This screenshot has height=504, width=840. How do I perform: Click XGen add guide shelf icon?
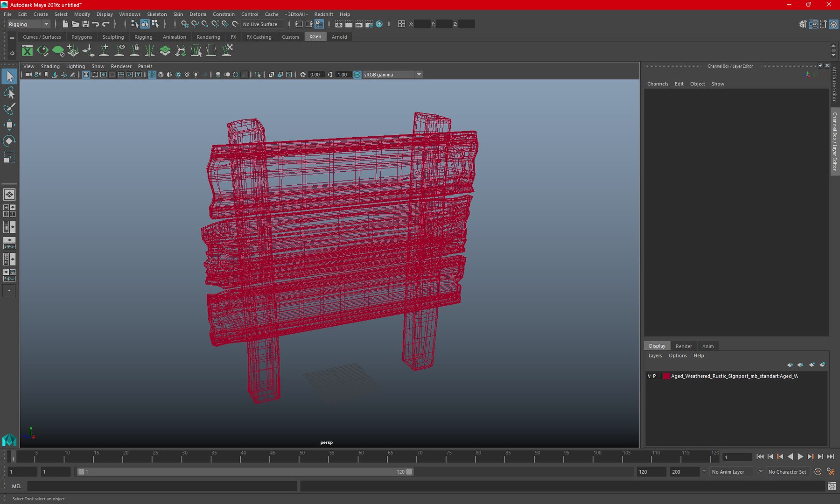tap(104, 50)
